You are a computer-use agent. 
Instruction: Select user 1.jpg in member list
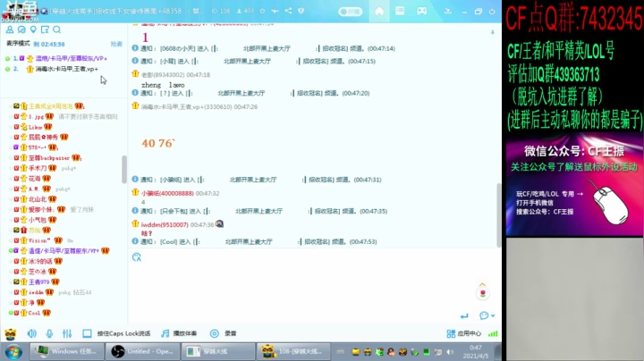point(36,116)
